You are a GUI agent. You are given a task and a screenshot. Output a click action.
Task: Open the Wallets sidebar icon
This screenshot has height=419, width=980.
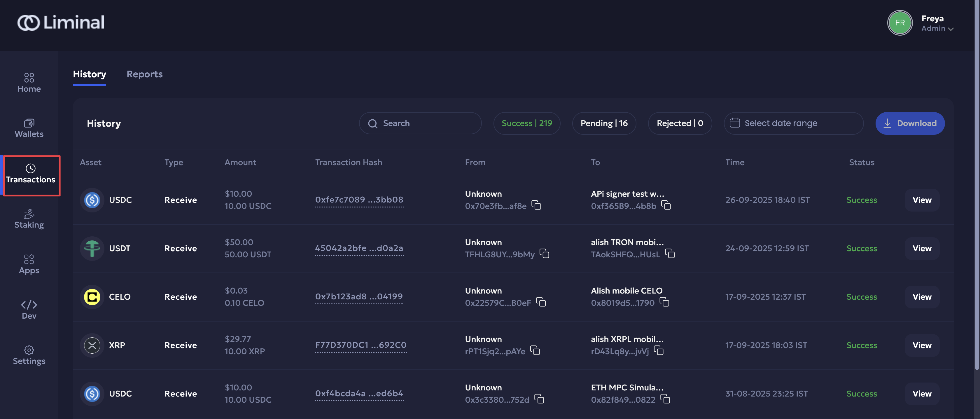point(29,128)
